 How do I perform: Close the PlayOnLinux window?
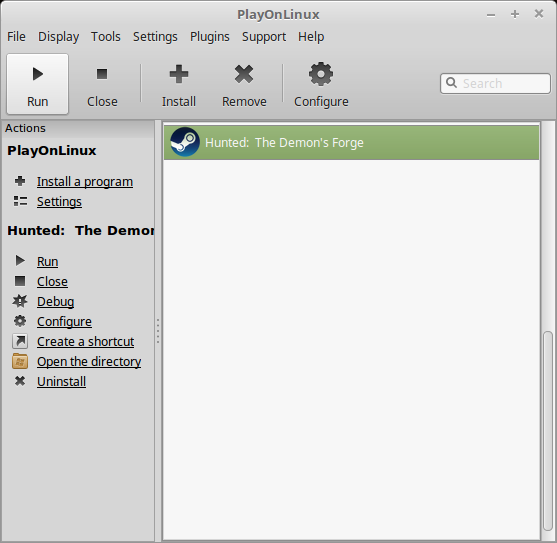pyautogui.click(x=539, y=13)
